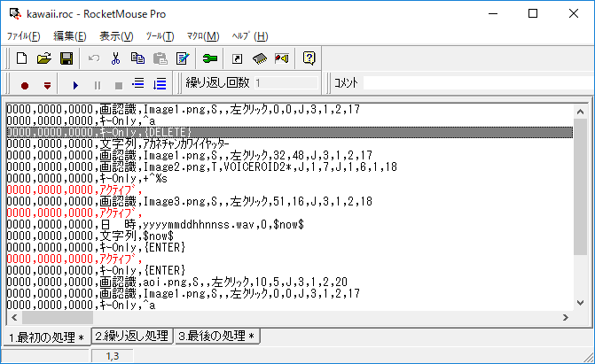
Task: Click vertical scrollbar down arrow
Action: click(580, 303)
